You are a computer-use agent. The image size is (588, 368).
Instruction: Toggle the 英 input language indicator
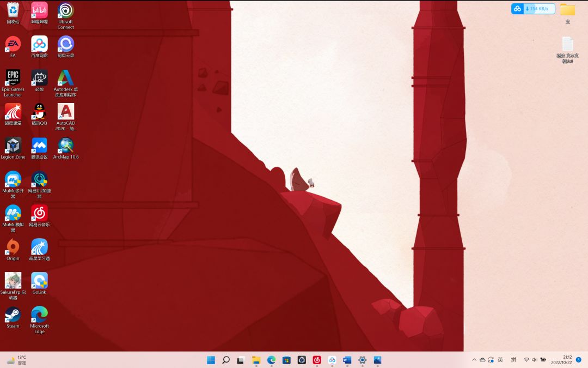click(500, 360)
